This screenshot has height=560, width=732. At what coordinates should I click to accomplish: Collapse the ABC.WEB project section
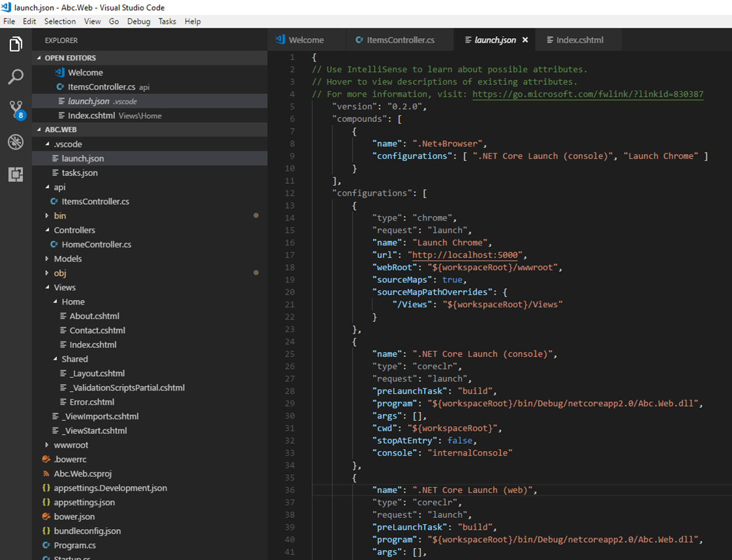coord(39,130)
